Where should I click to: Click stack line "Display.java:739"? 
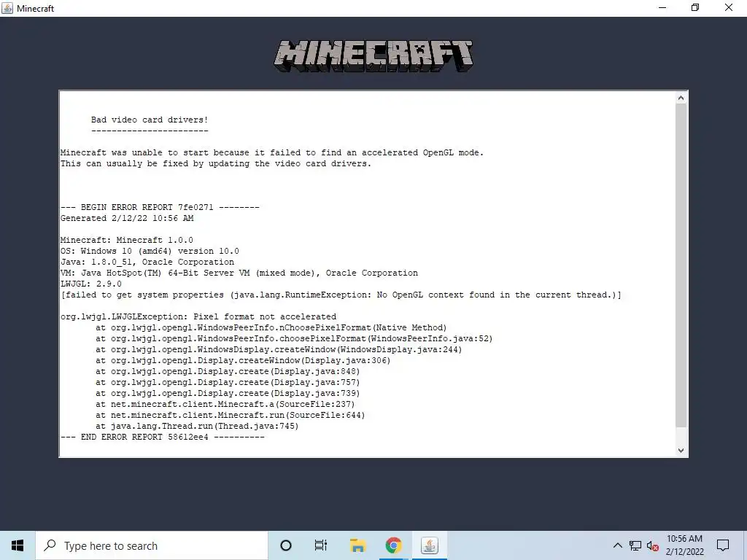(228, 394)
